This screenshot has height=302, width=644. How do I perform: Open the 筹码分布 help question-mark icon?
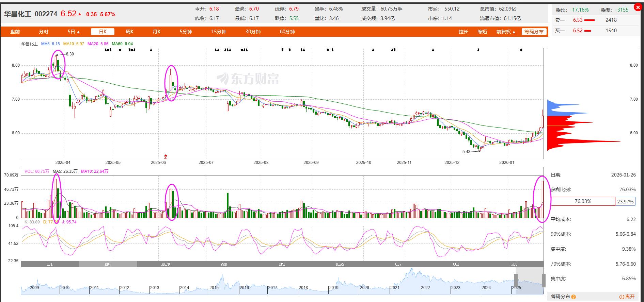[574, 297]
